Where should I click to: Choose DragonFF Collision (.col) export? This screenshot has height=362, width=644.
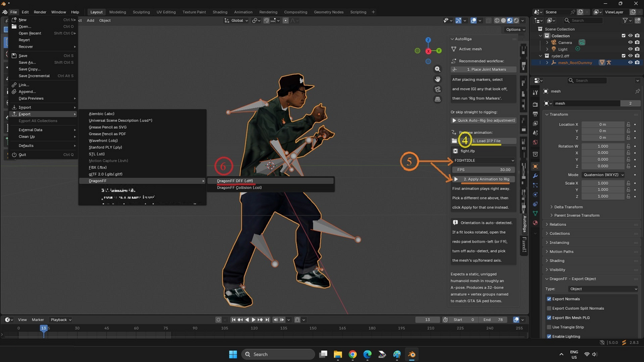click(x=270, y=187)
